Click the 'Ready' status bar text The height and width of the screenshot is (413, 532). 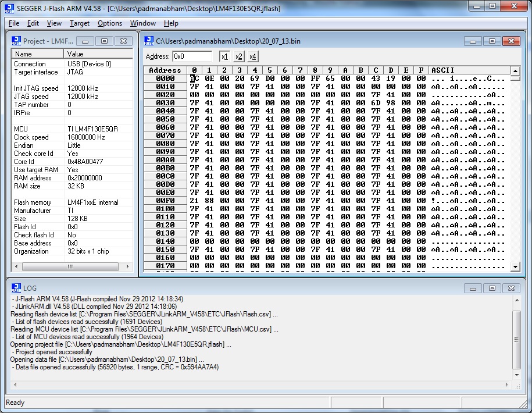[15, 403]
